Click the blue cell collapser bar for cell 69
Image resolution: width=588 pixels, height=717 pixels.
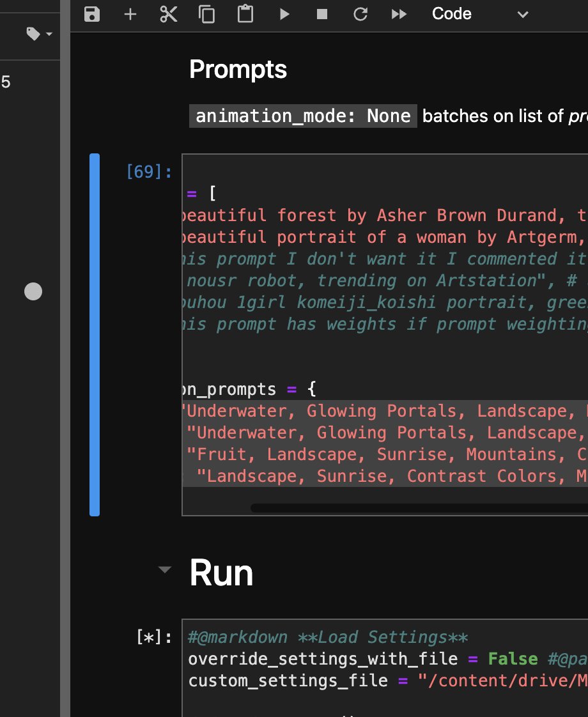(x=95, y=335)
